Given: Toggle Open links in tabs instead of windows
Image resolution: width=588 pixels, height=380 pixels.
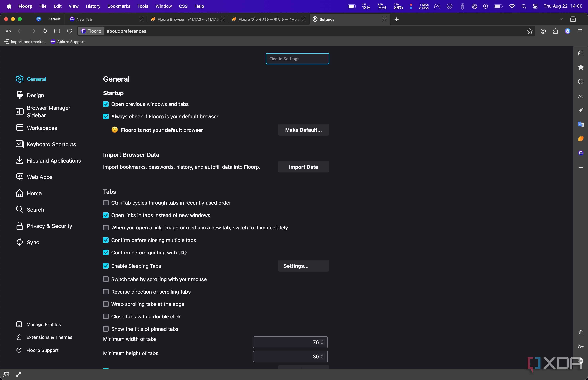Looking at the screenshot, I should click(106, 215).
